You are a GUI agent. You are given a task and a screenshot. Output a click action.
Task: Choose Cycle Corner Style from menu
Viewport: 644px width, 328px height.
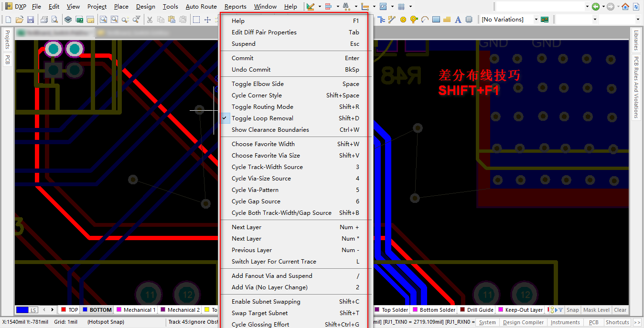(257, 95)
